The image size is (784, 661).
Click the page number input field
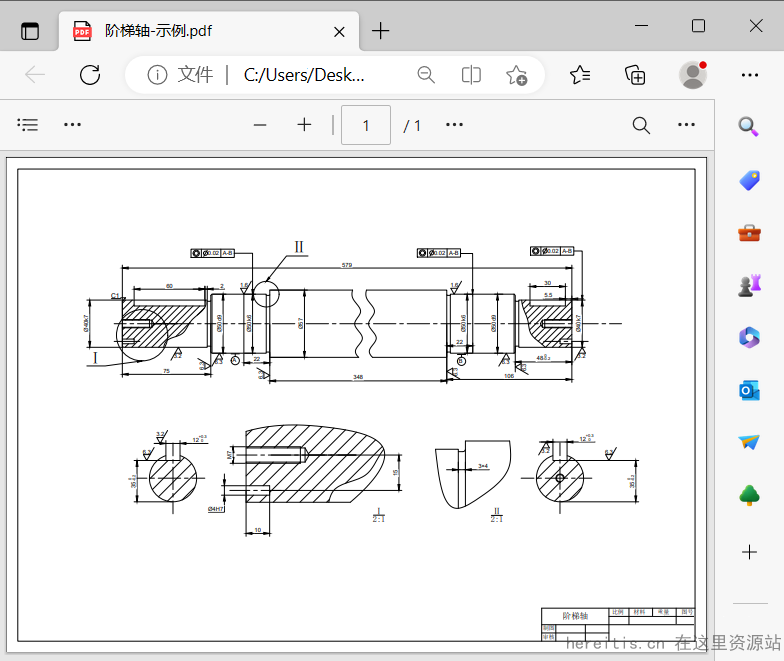tap(366, 125)
